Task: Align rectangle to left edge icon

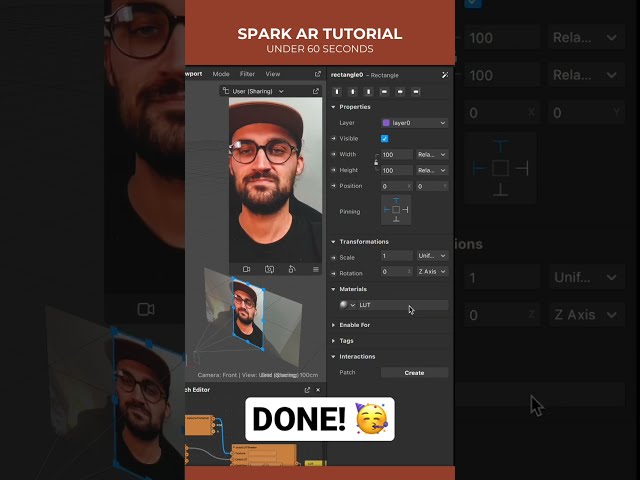Action: (337, 91)
